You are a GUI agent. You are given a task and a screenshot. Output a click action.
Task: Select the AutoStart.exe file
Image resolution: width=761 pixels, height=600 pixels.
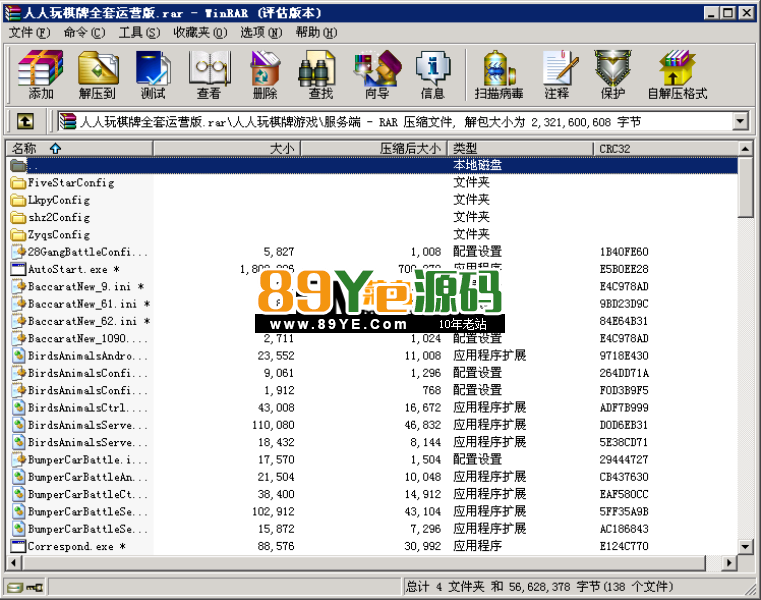(67, 269)
